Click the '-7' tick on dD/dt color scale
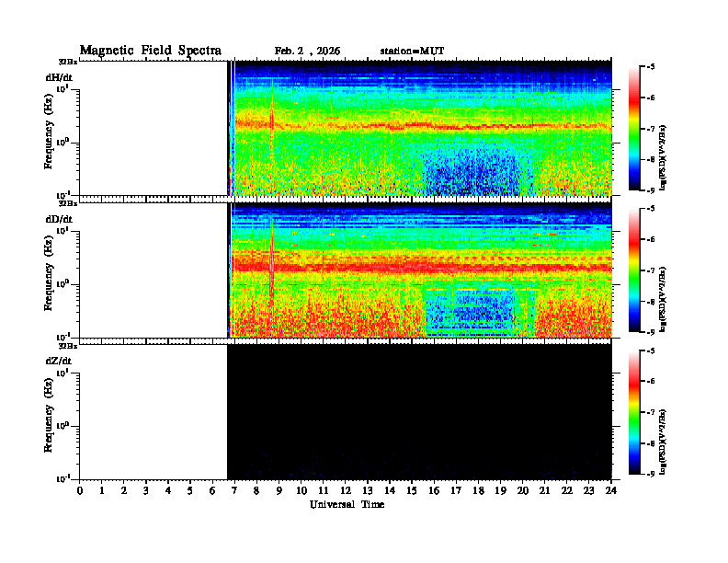Image resolution: width=728 pixels, height=563 pixels. pyautogui.click(x=651, y=270)
